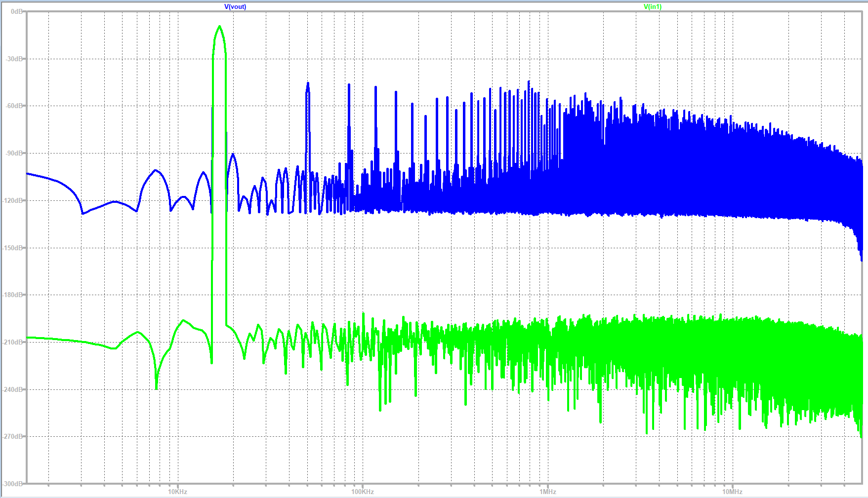Click the -270dB vertical axis label
This screenshot has width=868, height=498.
tap(13, 436)
